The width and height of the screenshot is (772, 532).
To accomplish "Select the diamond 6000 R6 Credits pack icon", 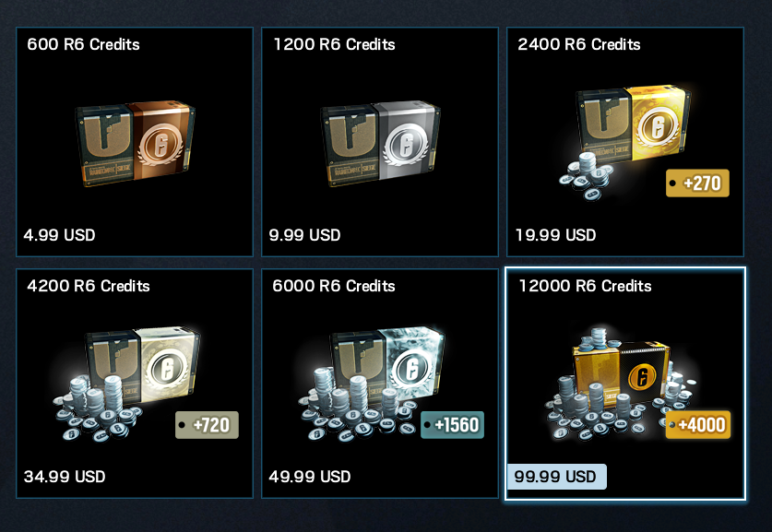I will tap(373, 384).
